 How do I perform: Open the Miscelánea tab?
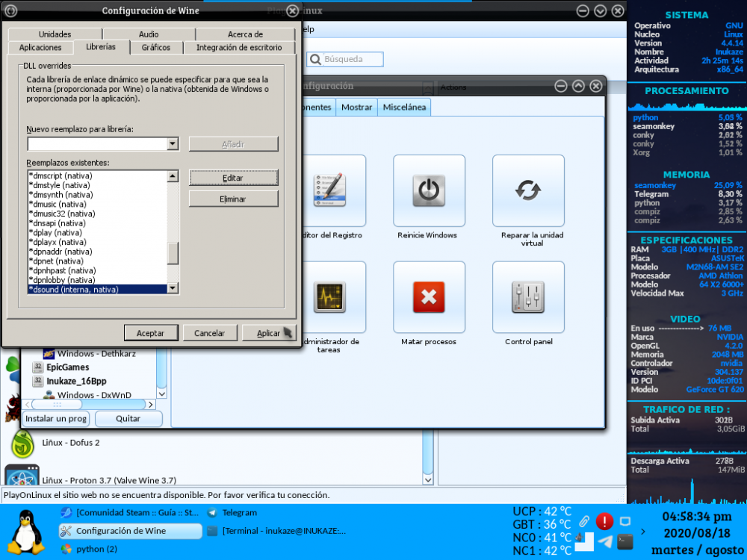click(404, 108)
